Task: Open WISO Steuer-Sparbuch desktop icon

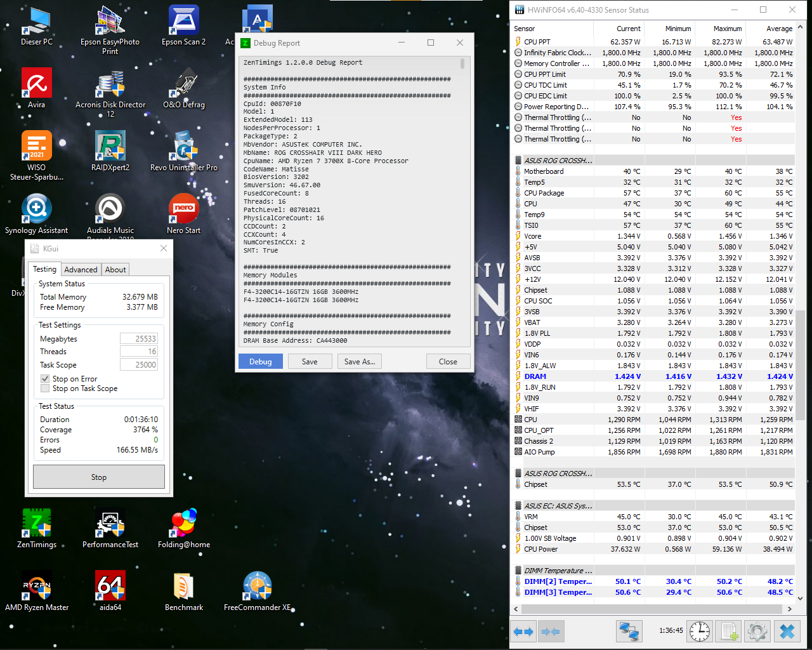Action: [37, 156]
